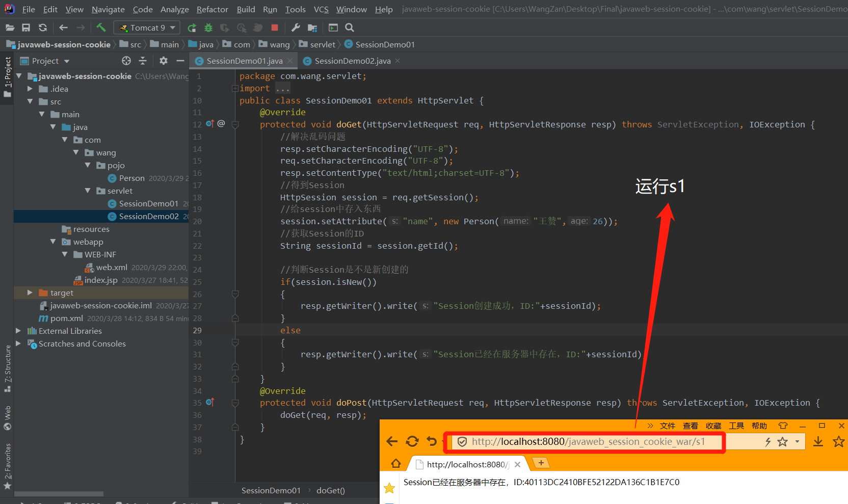Viewport: 848px width, 504px height.
Task: Open the 收藏 menu in the browser
Action: coord(713,426)
